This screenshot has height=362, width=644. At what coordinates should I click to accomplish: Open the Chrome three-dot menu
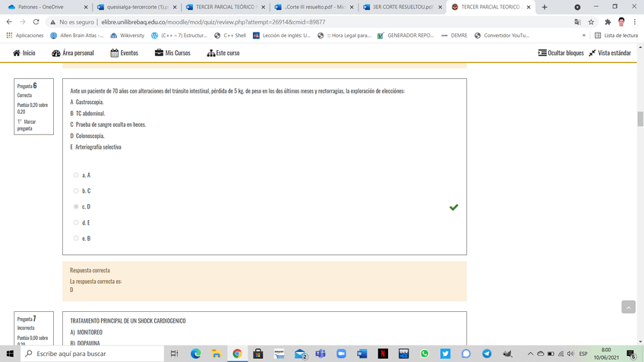(x=635, y=22)
